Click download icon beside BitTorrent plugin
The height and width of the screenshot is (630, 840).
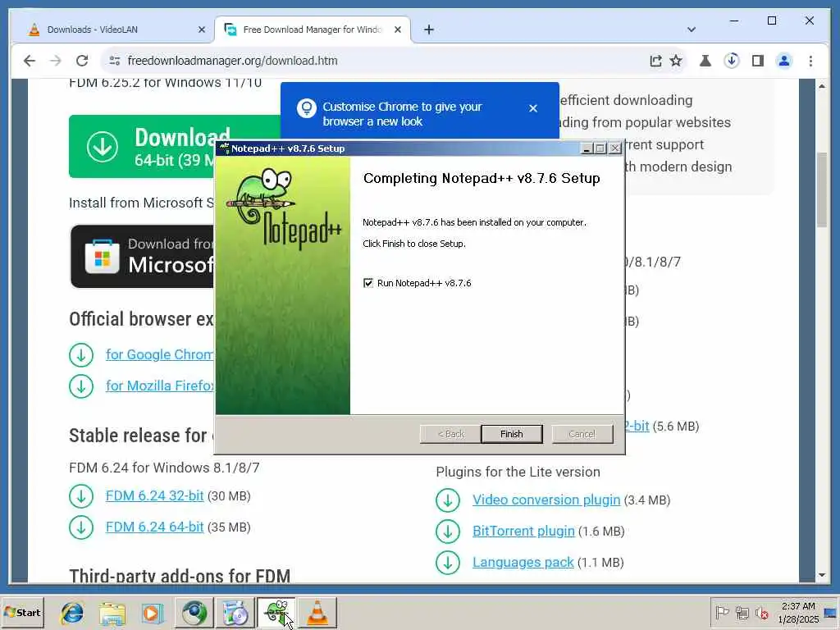coord(448,532)
